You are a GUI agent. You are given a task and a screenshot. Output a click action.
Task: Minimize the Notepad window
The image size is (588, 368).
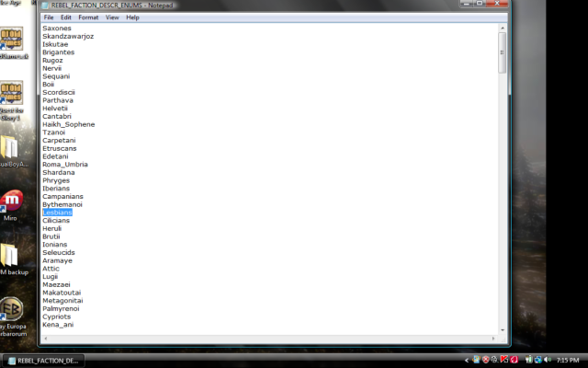coord(466,4)
